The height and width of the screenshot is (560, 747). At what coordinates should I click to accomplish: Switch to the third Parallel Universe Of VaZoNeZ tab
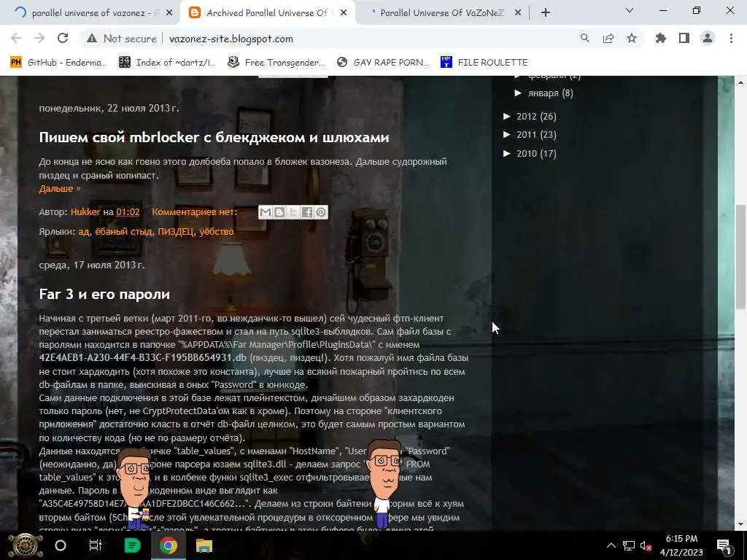[441, 13]
